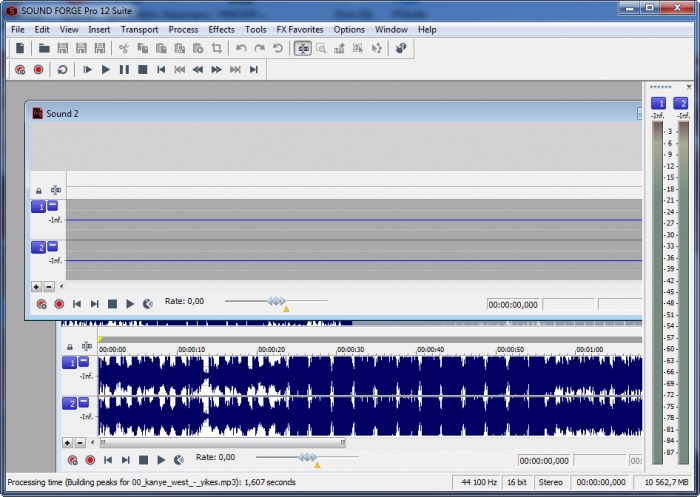This screenshot has height=497, width=700.
Task: Click the Open folder icon in toolbar
Action: [45, 48]
